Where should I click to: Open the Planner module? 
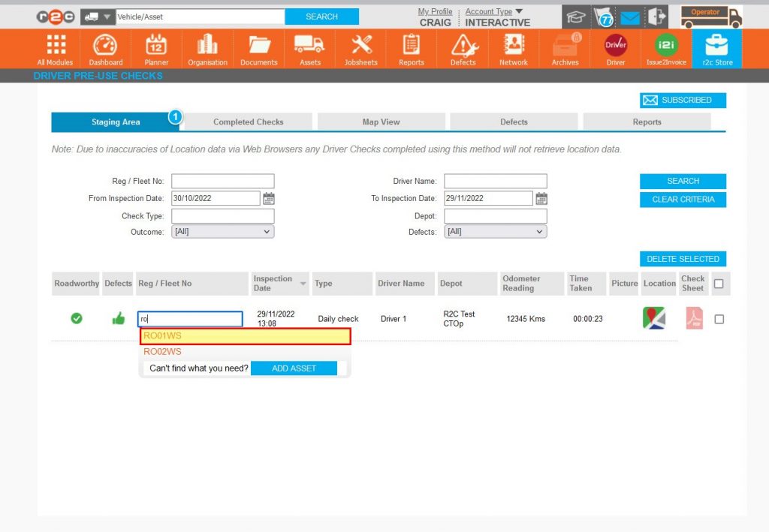click(x=156, y=48)
